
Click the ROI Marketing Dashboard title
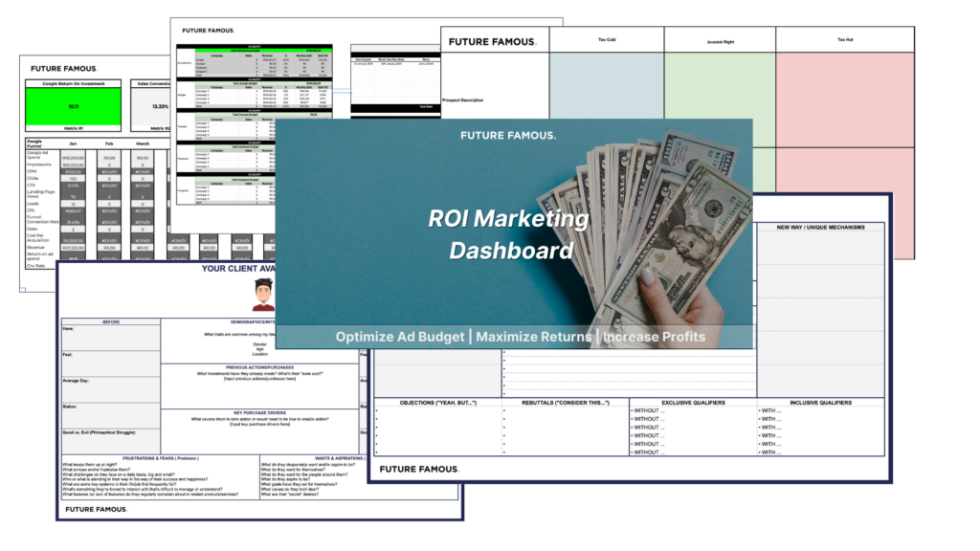coord(507,234)
